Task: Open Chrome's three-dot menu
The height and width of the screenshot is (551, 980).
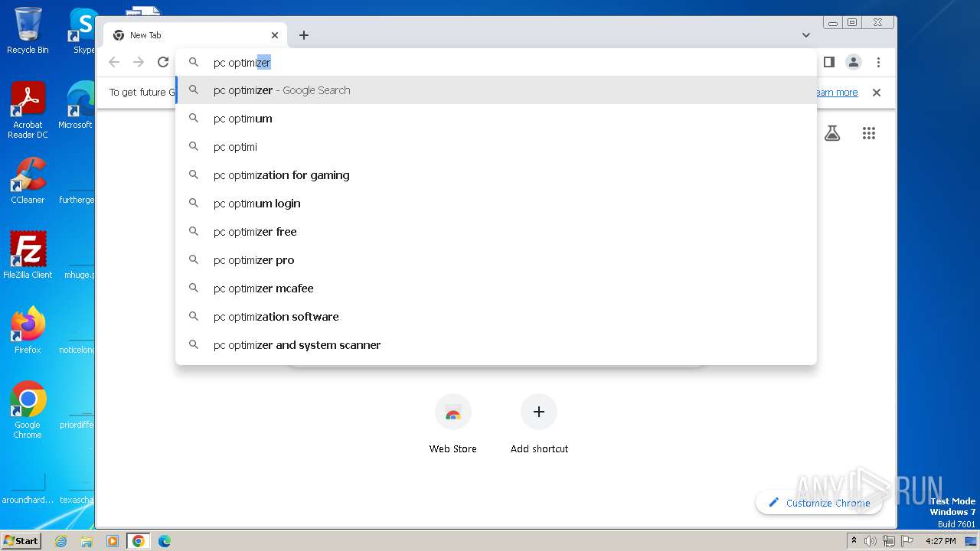Action: click(878, 62)
